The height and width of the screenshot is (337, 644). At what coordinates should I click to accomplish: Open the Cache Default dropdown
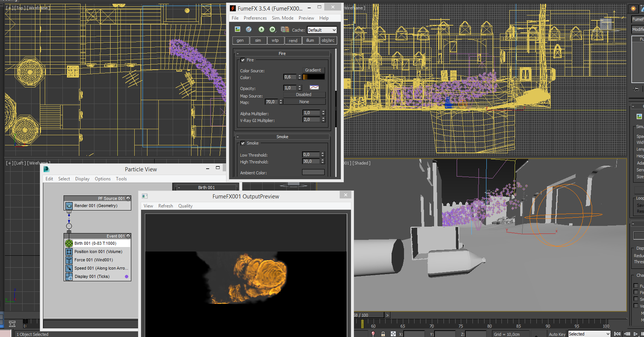[x=322, y=30]
